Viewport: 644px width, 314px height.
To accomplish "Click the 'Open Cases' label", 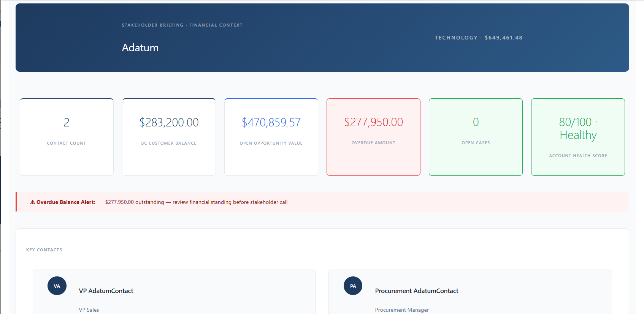I will click(476, 143).
